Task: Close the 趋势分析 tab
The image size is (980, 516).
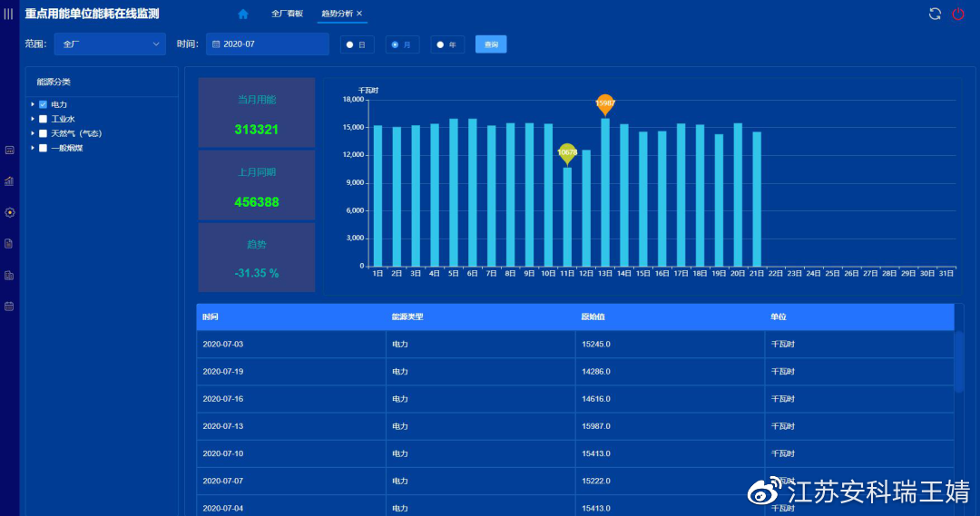Action: (359, 13)
